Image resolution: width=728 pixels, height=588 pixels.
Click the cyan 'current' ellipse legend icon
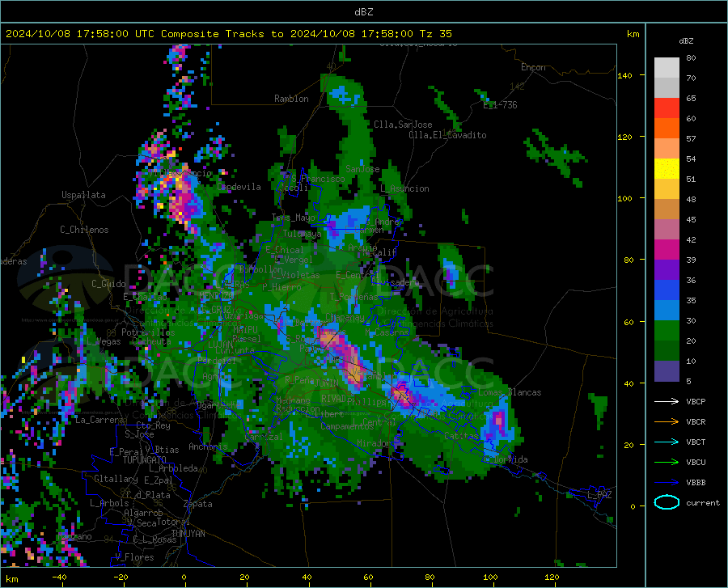click(667, 502)
